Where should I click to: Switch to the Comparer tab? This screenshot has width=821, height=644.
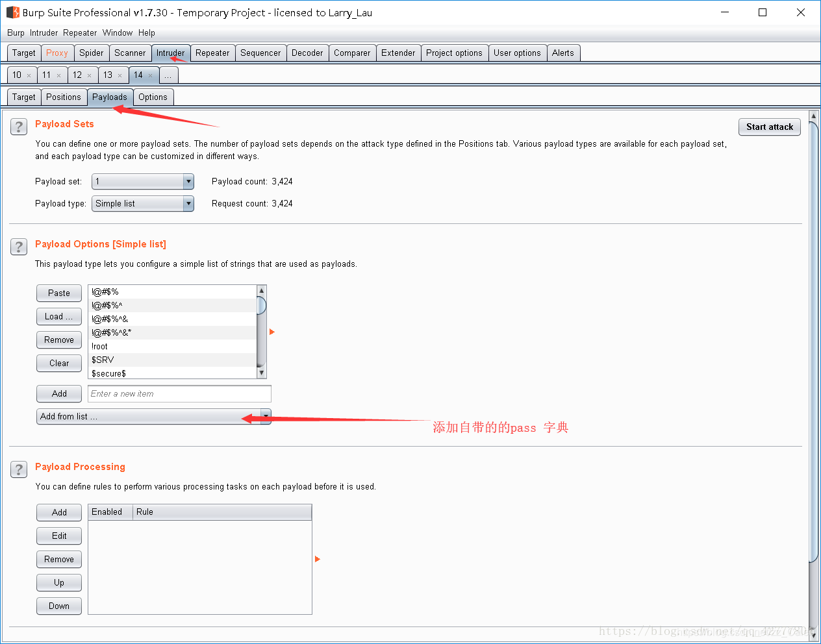click(352, 53)
